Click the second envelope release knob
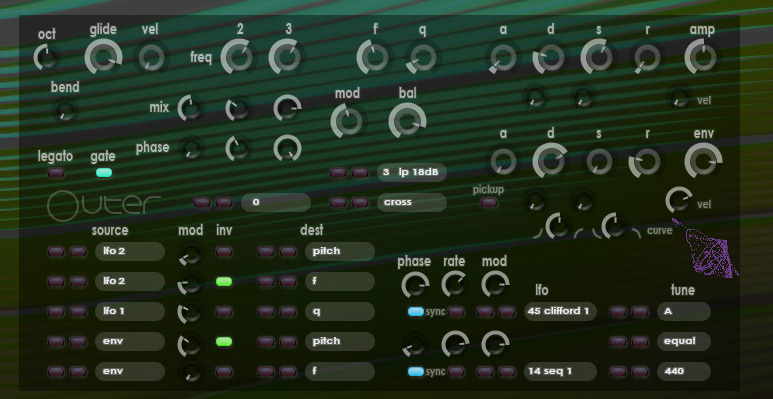 646,161
